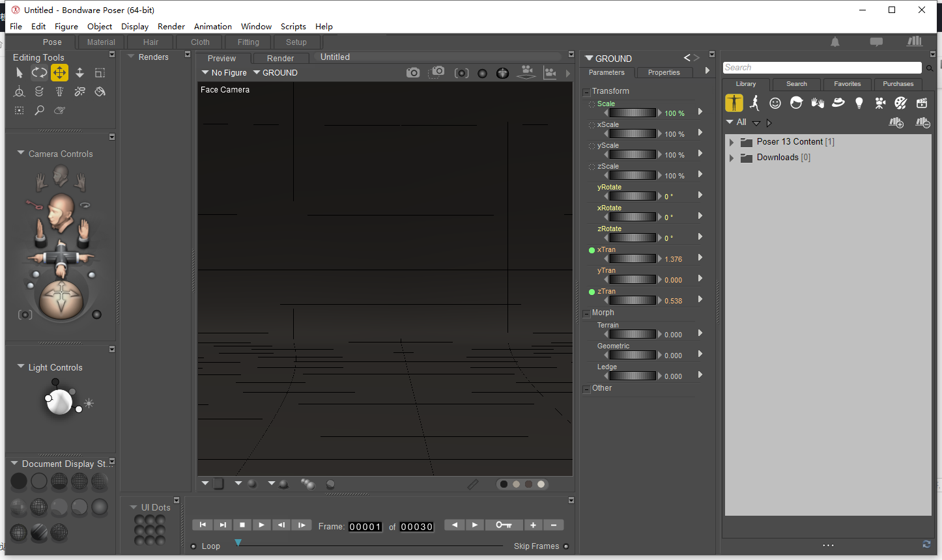The image size is (942, 560).
Task: Switch to the Material room tab
Action: [101, 42]
